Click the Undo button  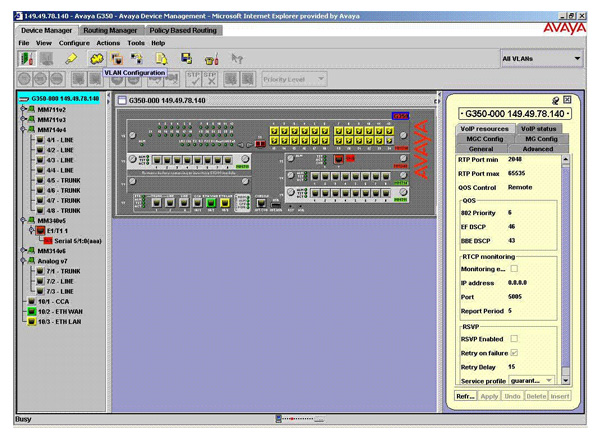pos(512,396)
